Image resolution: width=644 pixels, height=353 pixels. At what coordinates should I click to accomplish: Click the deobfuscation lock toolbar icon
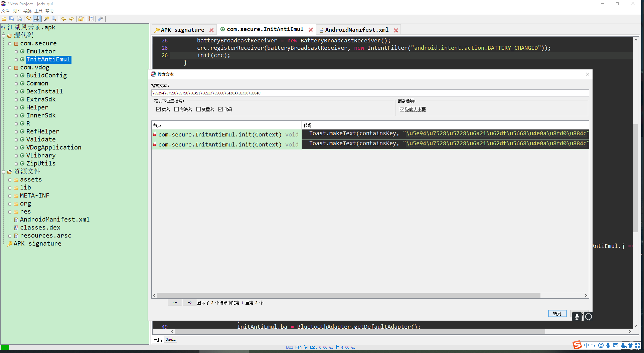[x=81, y=19]
